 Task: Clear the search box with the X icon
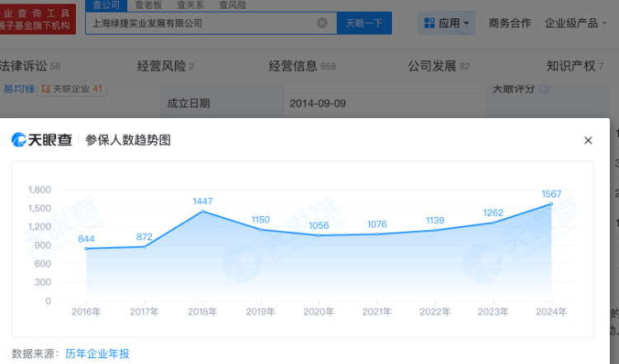click(x=322, y=23)
